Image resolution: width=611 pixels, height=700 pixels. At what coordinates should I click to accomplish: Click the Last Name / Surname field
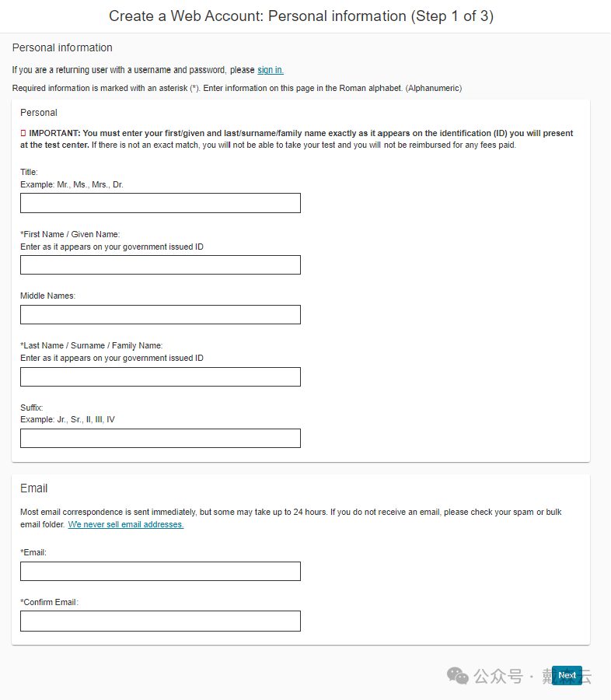[x=160, y=376]
